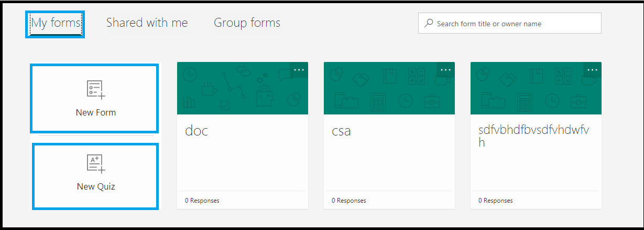This screenshot has height=230, width=644.
Task: Open the sdfvbhdfbvsdfvhdwfvh form title
Action: coord(533,136)
